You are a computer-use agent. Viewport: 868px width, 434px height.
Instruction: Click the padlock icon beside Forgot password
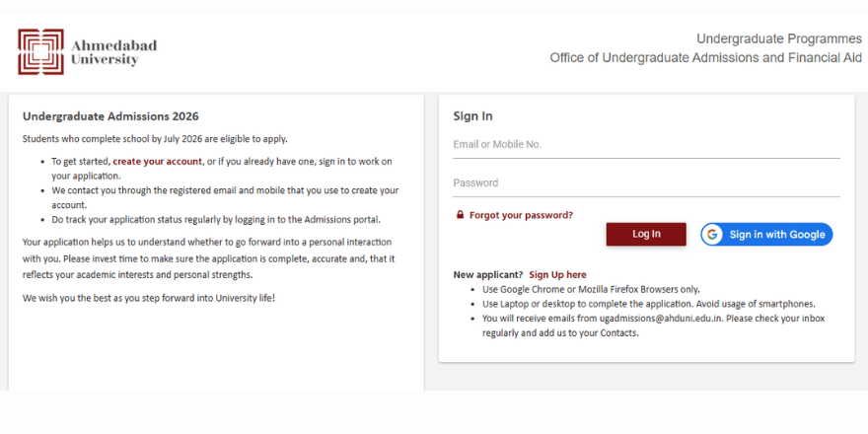[x=460, y=215]
